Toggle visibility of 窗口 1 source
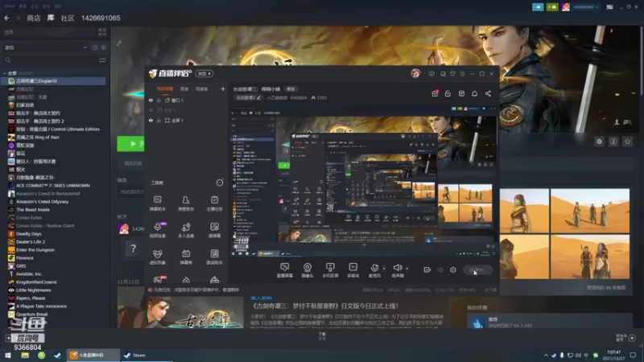The height and width of the screenshot is (362, 644). pyautogui.click(x=151, y=100)
